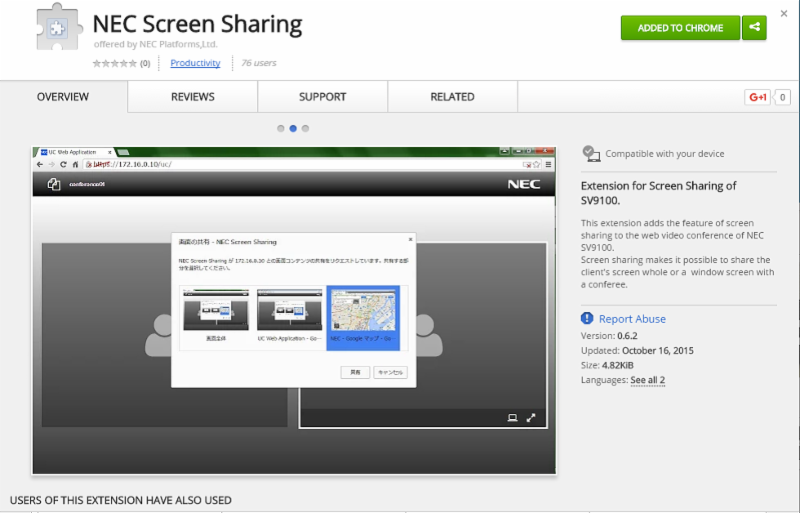Click the G+1 count box showing 0
The height and width of the screenshot is (513, 800).
tap(782, 97)
